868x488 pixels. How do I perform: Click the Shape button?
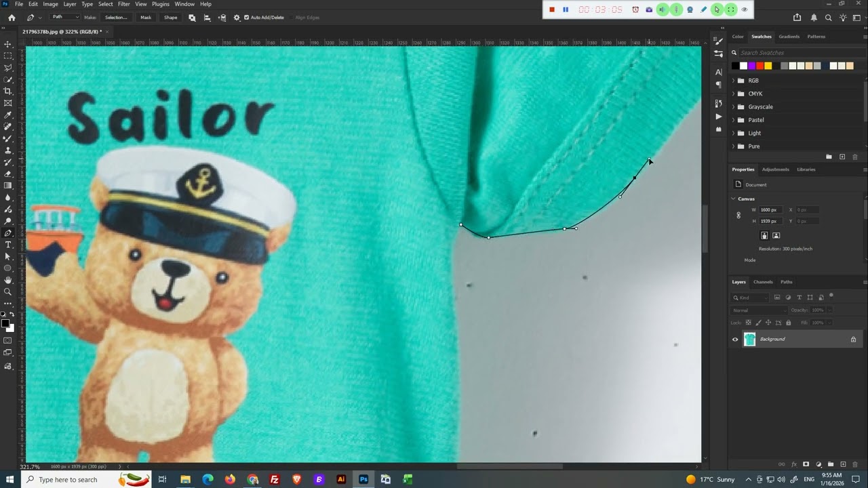tap(171, 18)
